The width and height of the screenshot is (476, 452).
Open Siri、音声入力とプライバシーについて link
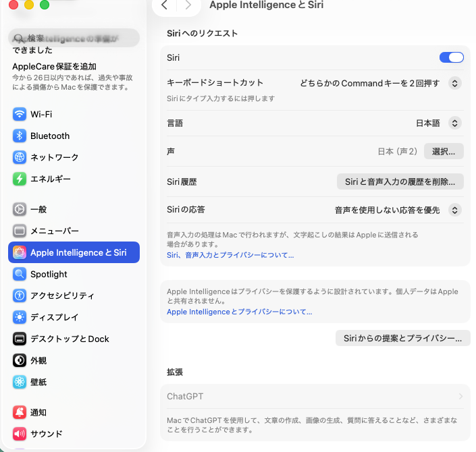230,255
